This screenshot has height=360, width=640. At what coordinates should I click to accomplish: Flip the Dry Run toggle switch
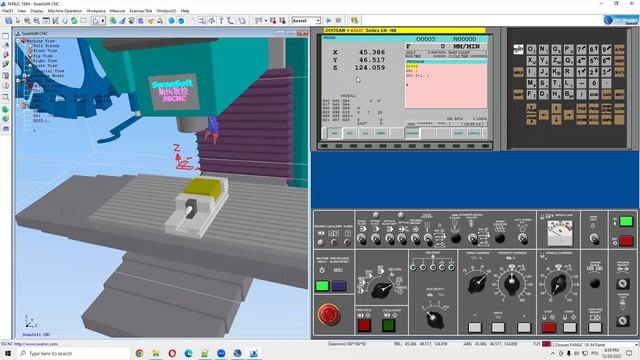402,239
